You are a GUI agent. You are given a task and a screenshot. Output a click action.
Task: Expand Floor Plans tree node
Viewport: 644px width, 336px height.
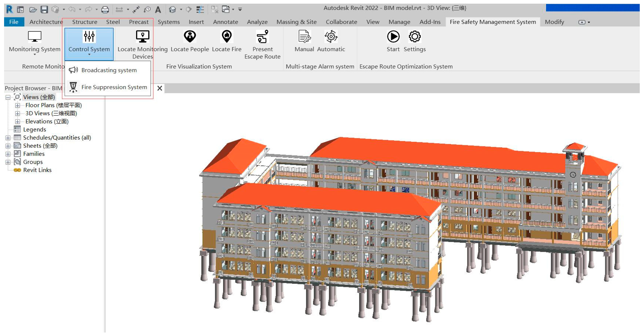17,105
